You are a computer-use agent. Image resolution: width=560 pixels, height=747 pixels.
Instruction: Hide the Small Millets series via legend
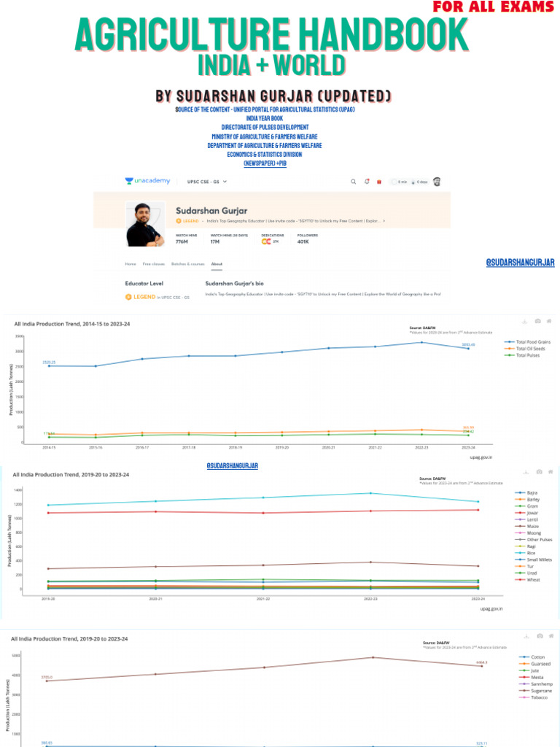[533, 560]
